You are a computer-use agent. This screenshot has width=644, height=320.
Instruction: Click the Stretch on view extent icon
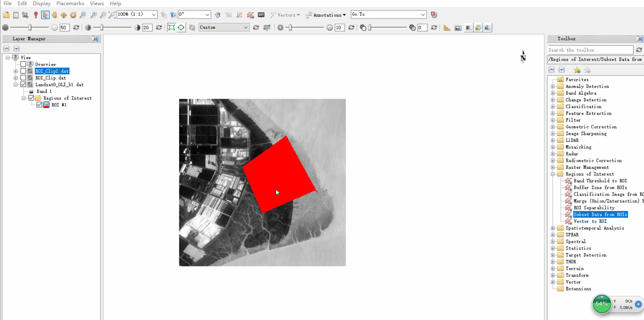pyautogui.click(x=181, y=28)
